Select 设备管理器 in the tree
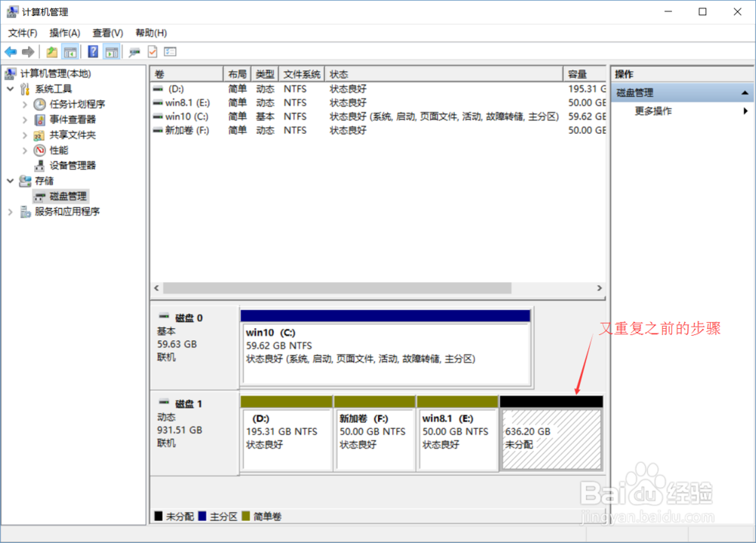The image size is (756, 543). (73, 166)
